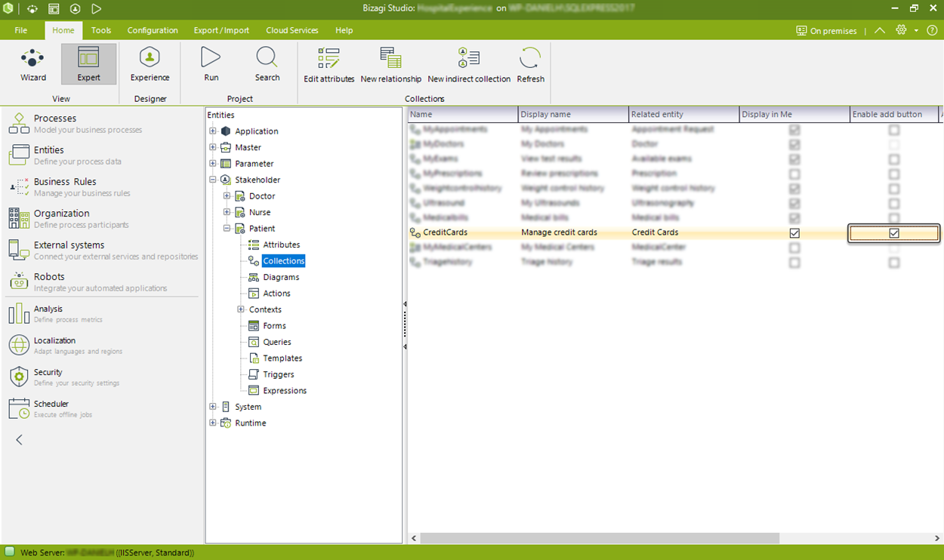Toggle Display in Me for TriageHistory
This screenshot has width=944, height=560.
click(x=794, y=263)
